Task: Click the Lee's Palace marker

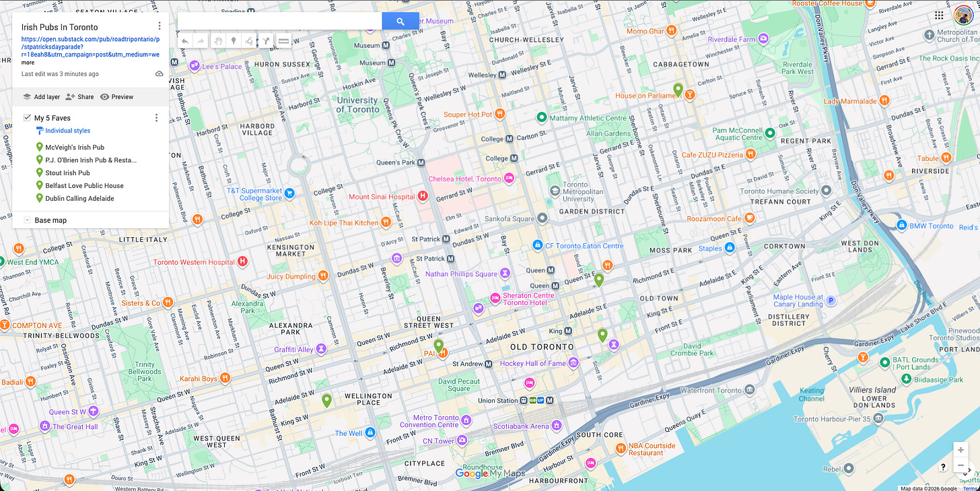Action: 194,65
